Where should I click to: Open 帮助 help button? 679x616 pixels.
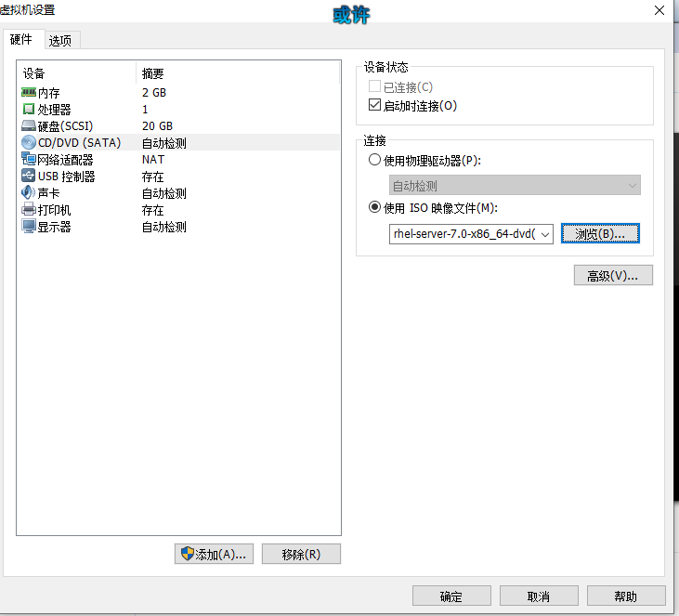tap(626, 596)
